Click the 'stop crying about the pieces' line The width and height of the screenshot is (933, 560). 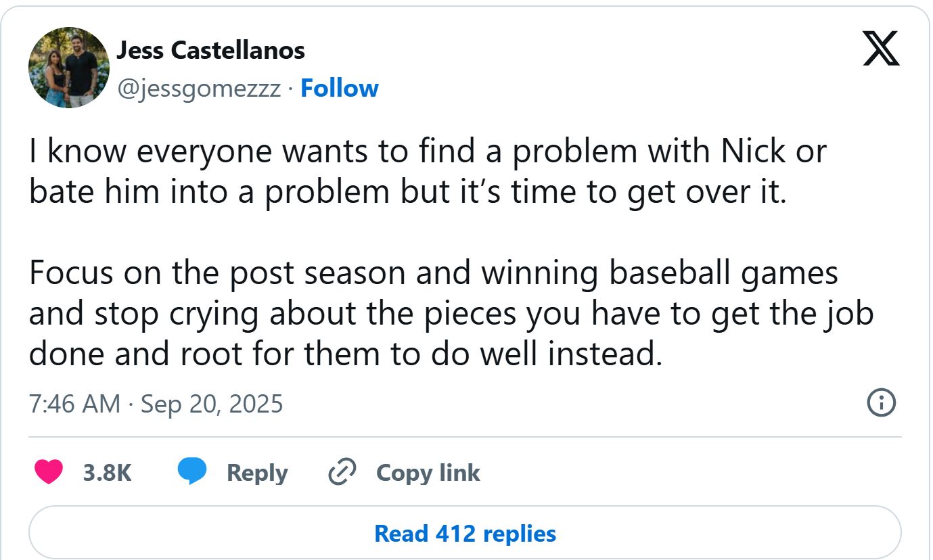tap(451, 313)
